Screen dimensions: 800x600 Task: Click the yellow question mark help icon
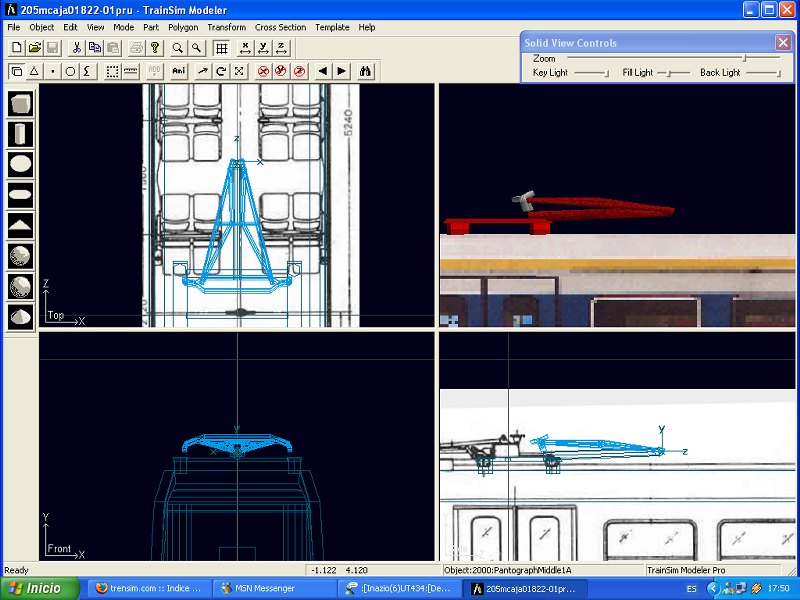pos(154,47)
